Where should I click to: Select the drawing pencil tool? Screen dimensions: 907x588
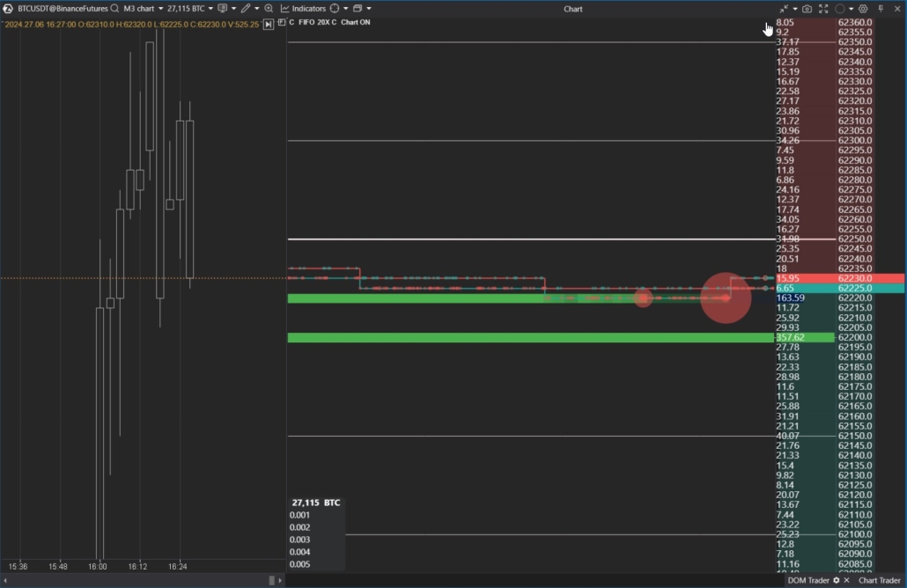tap(246, 8)
